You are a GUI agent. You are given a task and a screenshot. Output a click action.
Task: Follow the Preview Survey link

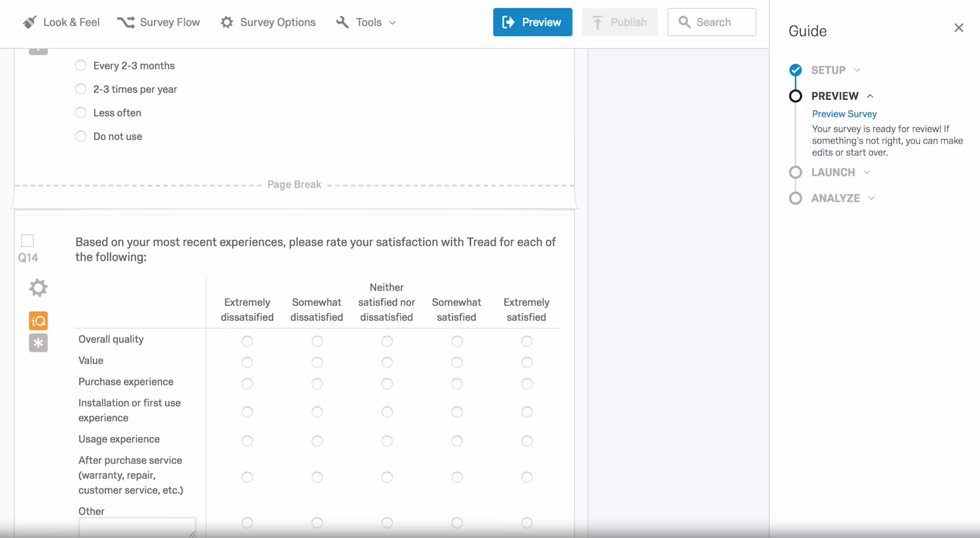point(844,114)
